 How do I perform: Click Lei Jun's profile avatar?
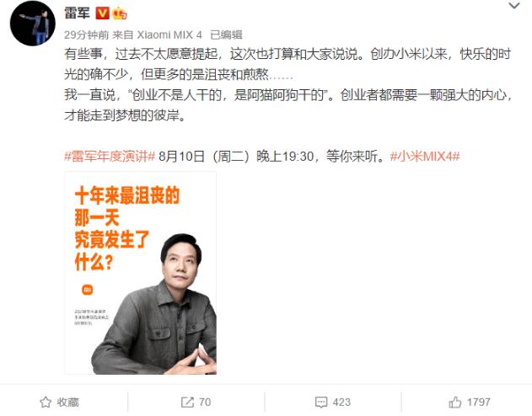[x=33, y=24]
